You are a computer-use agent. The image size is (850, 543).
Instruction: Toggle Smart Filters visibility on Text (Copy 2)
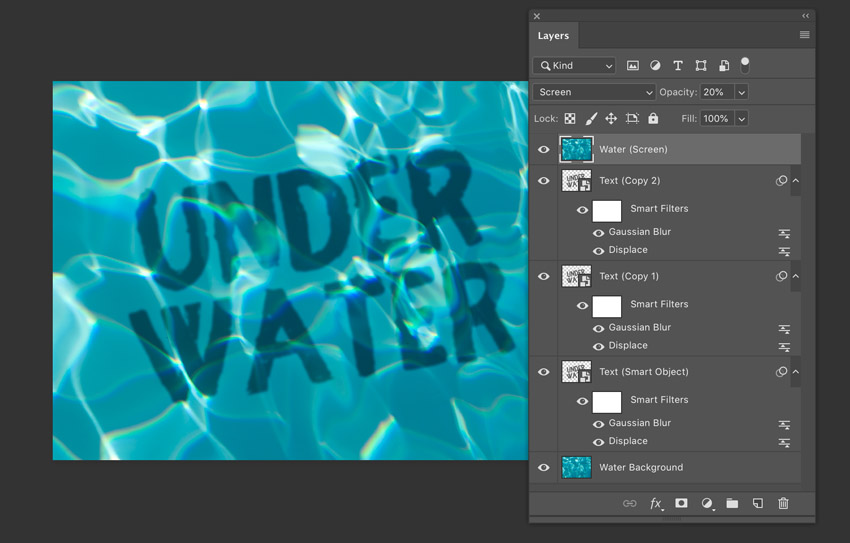point(582,210)
